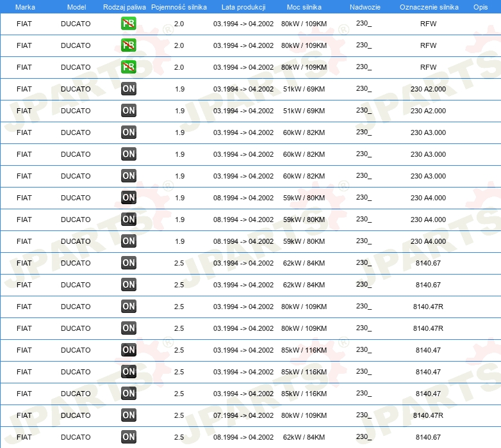Select the 230_ body cell in the 07.1994 row
This screenshot has width=501, height=448.
(364, 415)
